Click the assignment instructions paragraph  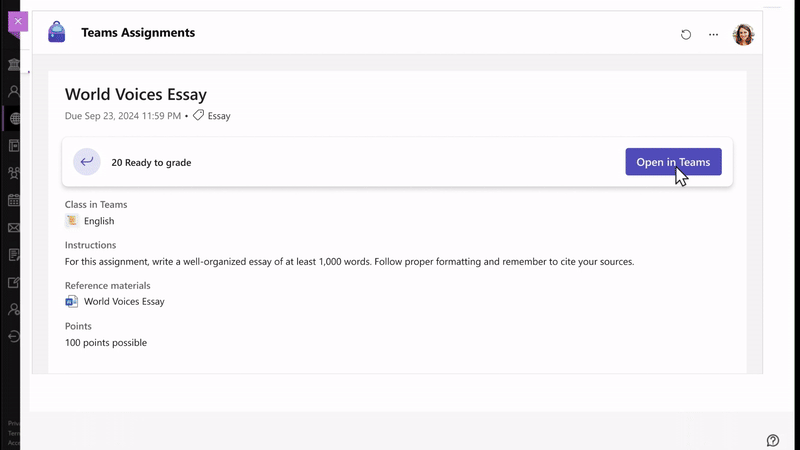(x=349, y=262)
